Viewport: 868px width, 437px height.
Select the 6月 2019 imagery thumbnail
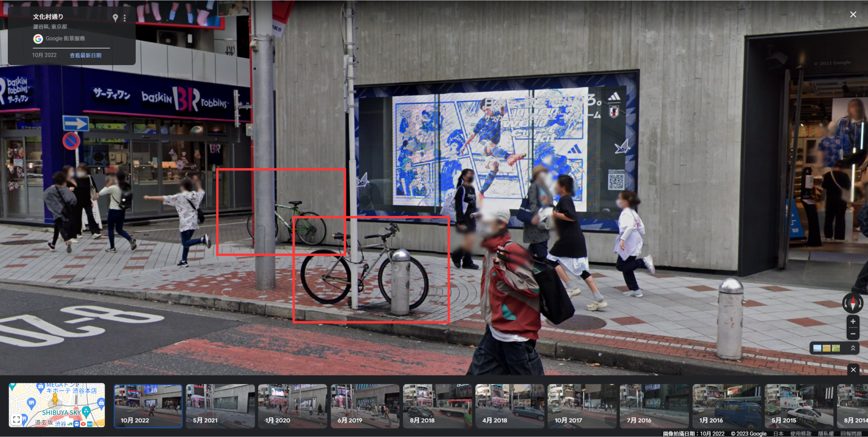365,406
